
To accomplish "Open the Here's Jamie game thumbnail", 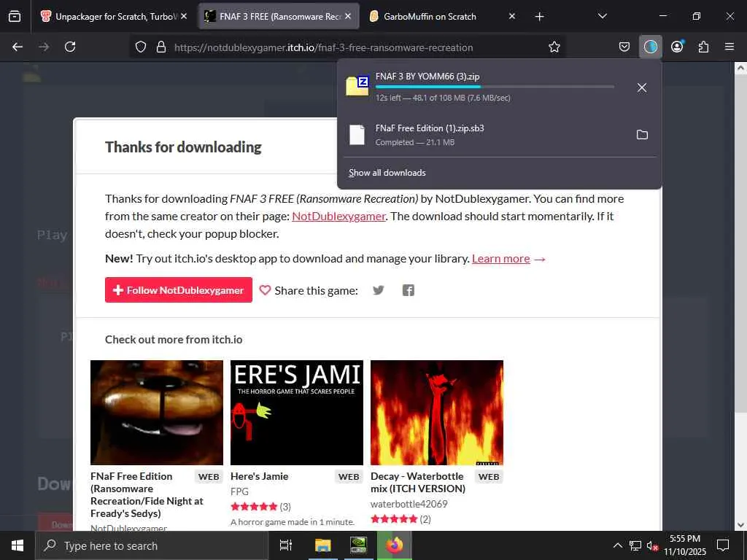I will (297, 413).
